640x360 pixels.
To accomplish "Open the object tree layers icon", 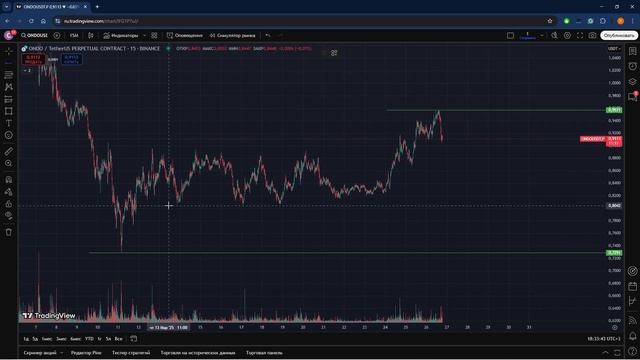I will point(632,81).
